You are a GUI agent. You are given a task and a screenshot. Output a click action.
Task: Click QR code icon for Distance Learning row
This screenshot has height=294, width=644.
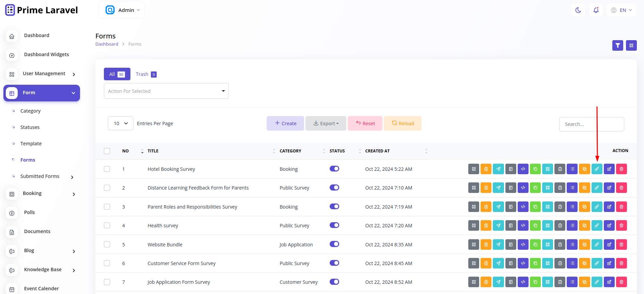pyautogui.click(x=548, y=188)
